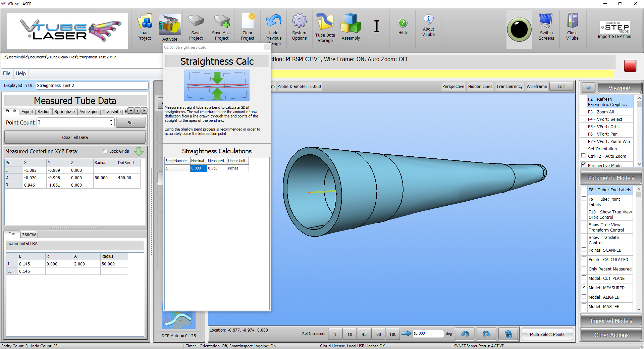The height and width of the screenshot is (349, 644).
Task: Expand the Imported Models section
Action: point(611,321)
